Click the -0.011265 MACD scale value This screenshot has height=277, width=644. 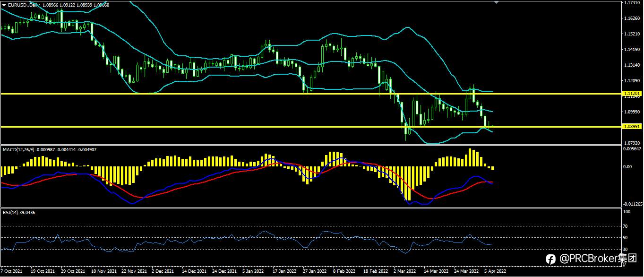633,204
